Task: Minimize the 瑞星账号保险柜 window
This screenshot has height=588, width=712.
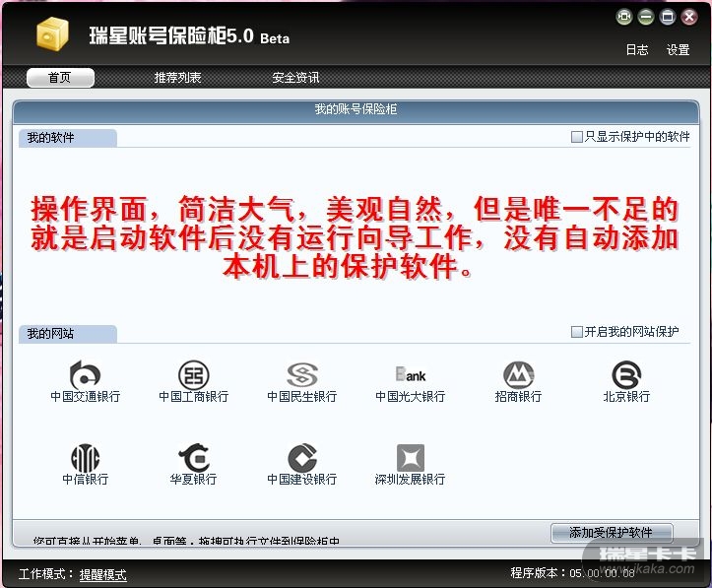Action: click(x=646, y=18)
